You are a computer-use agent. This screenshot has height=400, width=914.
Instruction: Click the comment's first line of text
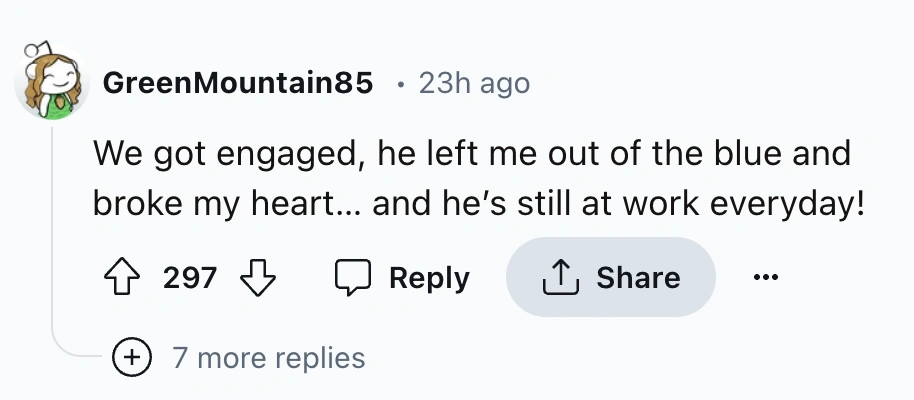(472, 155)
